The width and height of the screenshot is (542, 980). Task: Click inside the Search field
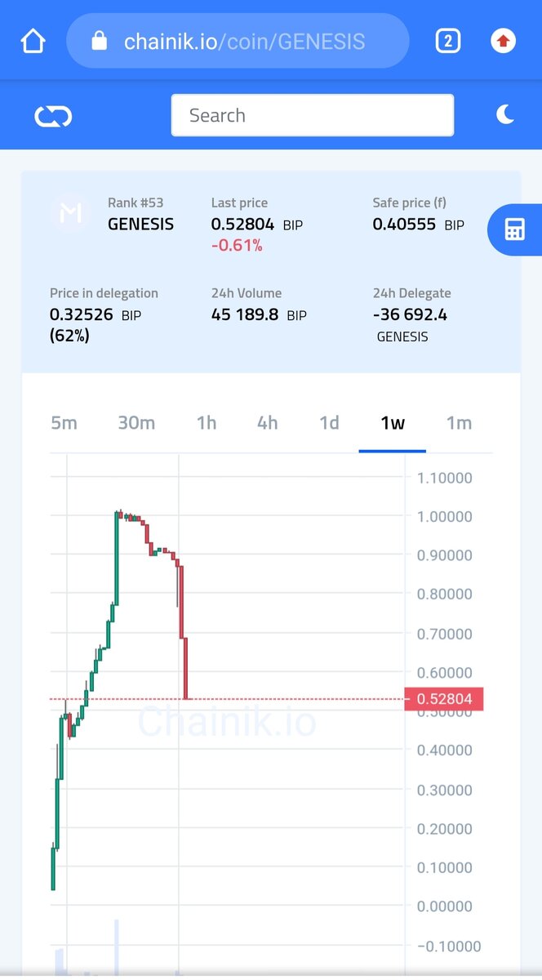(313, 115)
